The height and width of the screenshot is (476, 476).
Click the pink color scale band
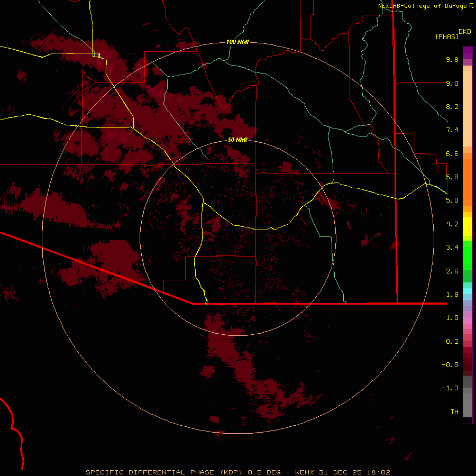467,321
